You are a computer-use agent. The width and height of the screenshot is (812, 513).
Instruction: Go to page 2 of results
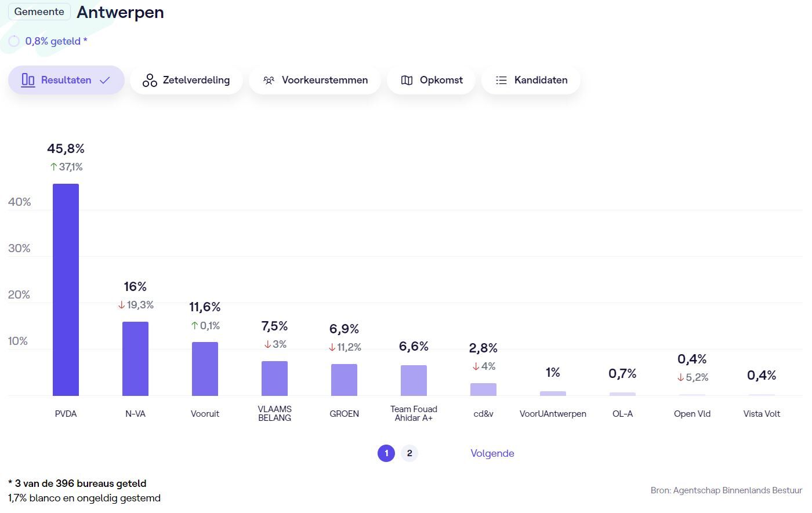409,453
